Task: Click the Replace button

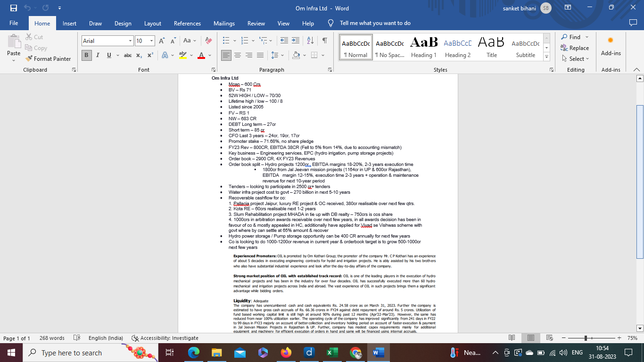Action: click(574, 48)
